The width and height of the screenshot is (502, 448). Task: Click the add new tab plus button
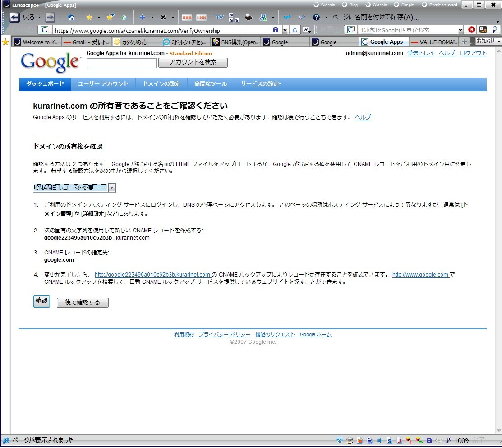point(464,42)
